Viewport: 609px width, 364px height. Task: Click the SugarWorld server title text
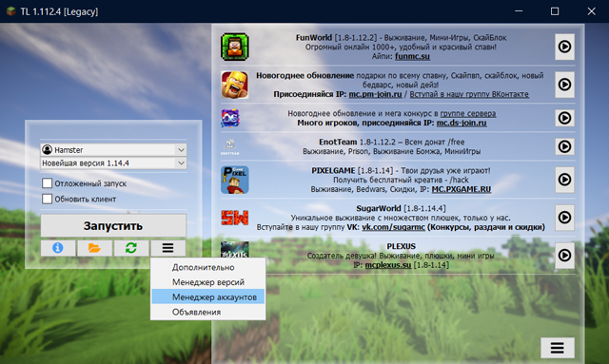pos(379,208)
